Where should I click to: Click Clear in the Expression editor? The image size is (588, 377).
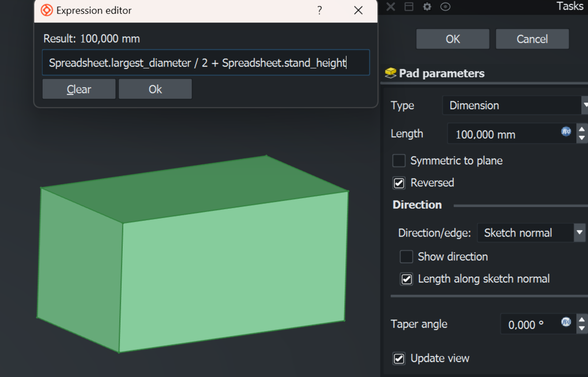[x=79, y=89]
